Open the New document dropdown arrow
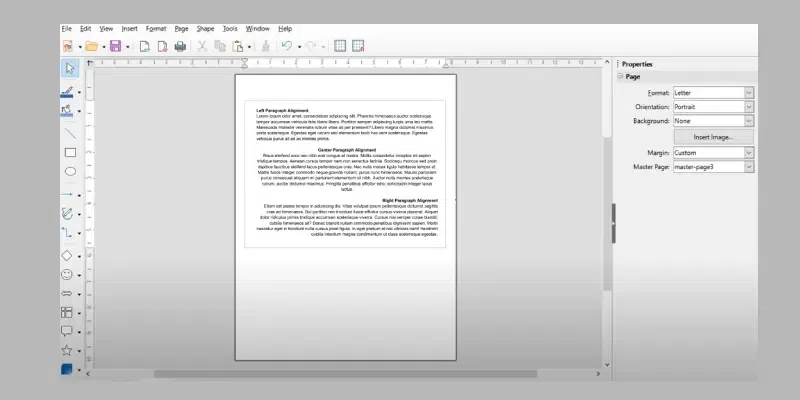Screen dimensions: 800x400 [x=80, y=47]
